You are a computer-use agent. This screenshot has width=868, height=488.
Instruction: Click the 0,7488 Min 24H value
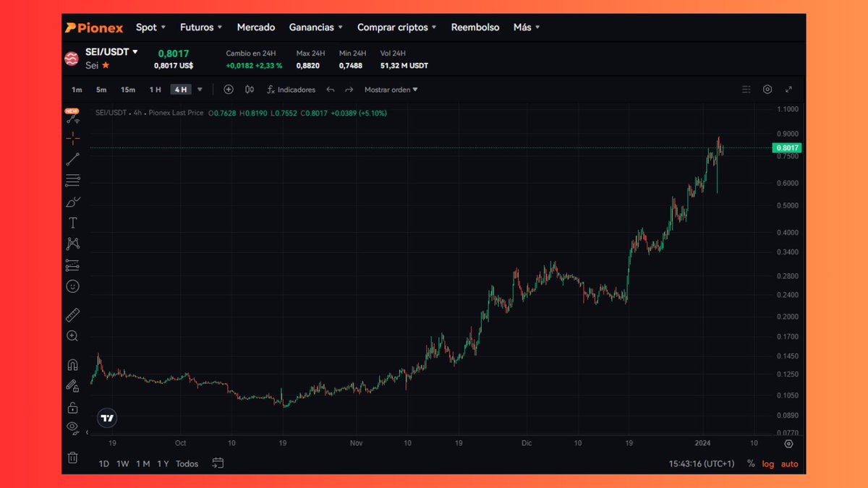pos(350,66)
